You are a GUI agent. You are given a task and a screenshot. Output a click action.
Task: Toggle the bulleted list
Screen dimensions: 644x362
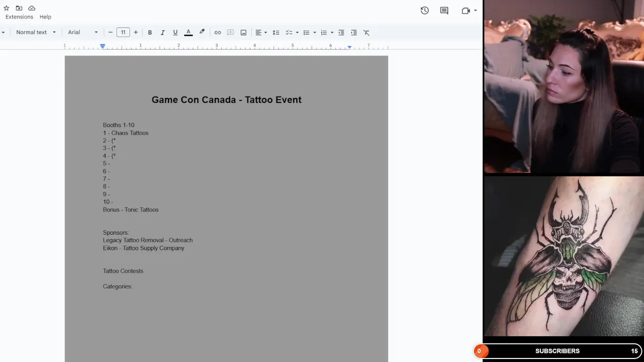306,32
